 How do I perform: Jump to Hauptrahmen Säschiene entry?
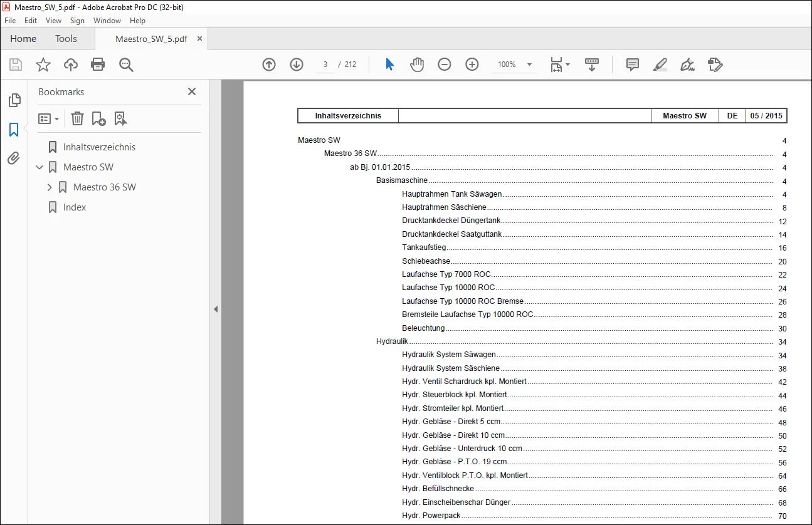[x=445, y=207]
